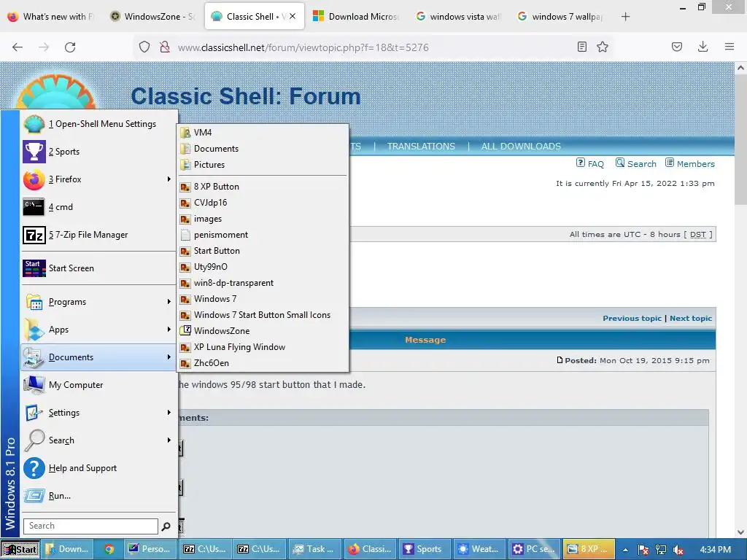Switch to the WindowsZone browser tab
Image resolution: width=747 pixels, height=560 pixels.
[152, 17]
